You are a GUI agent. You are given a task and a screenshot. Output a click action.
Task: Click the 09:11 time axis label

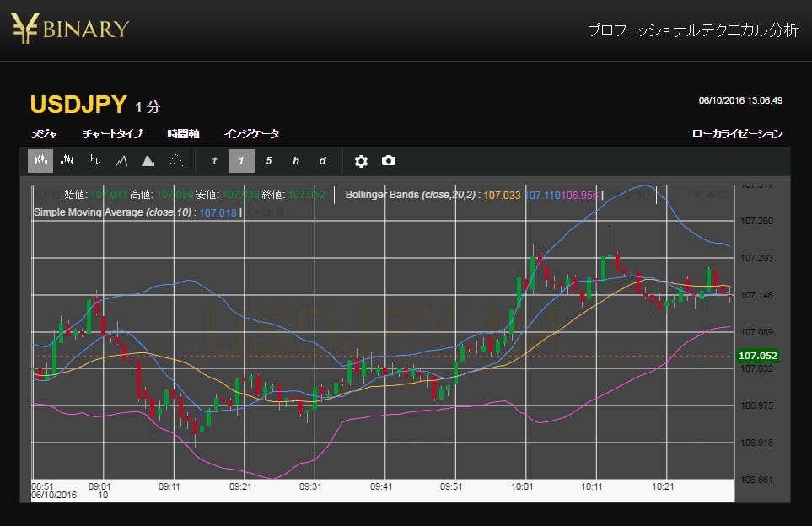[169, 486]
